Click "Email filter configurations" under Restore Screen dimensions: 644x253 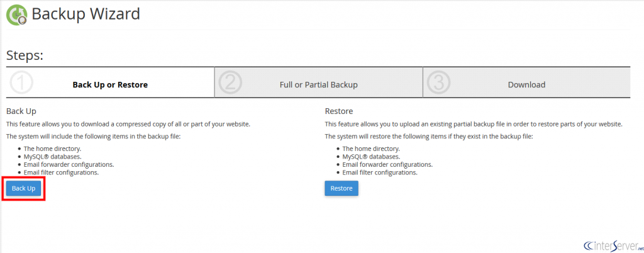tap(380, 172)
